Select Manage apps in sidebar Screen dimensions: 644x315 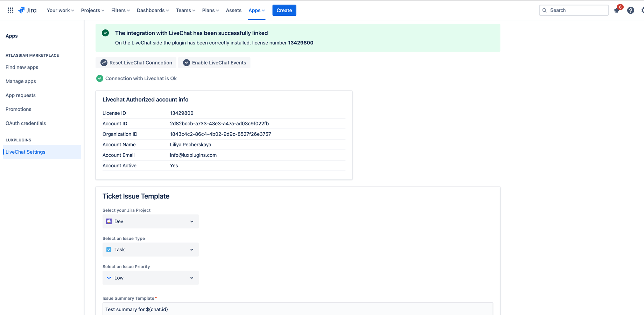point(21,81)
